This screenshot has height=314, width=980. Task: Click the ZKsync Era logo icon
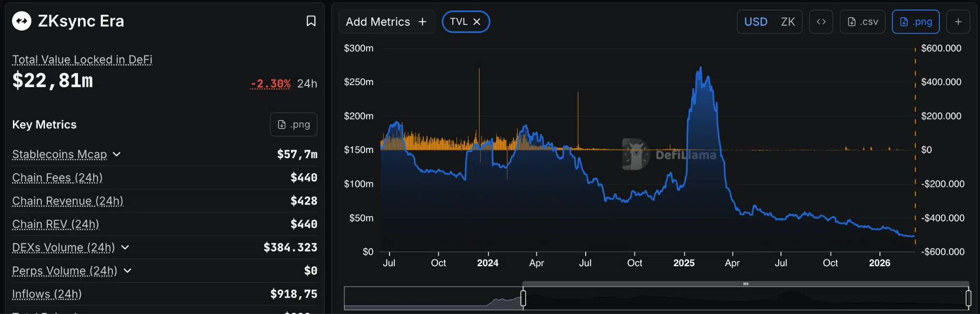22,21
